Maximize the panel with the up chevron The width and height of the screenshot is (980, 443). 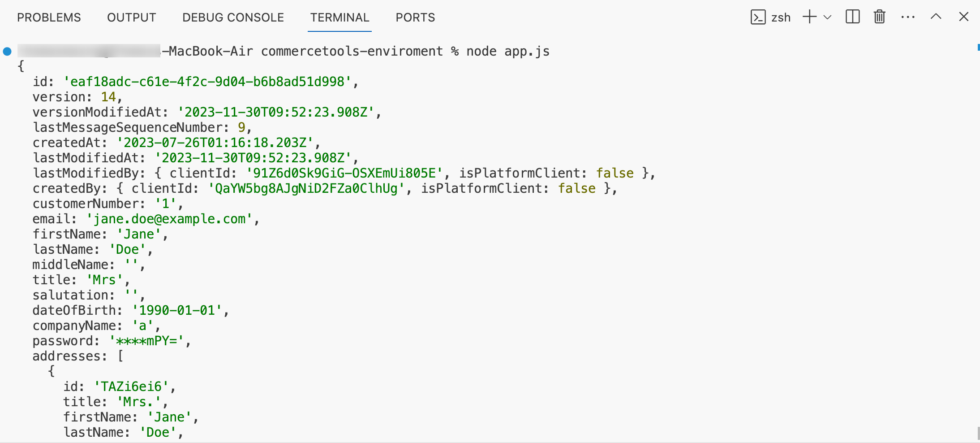[x=936, y=17]
